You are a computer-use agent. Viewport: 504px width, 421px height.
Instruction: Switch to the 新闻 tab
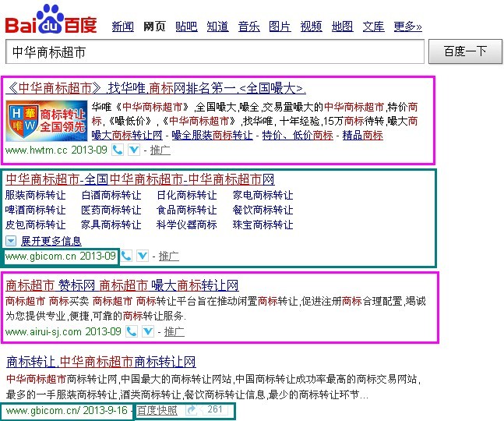click(x=122, y=27)
